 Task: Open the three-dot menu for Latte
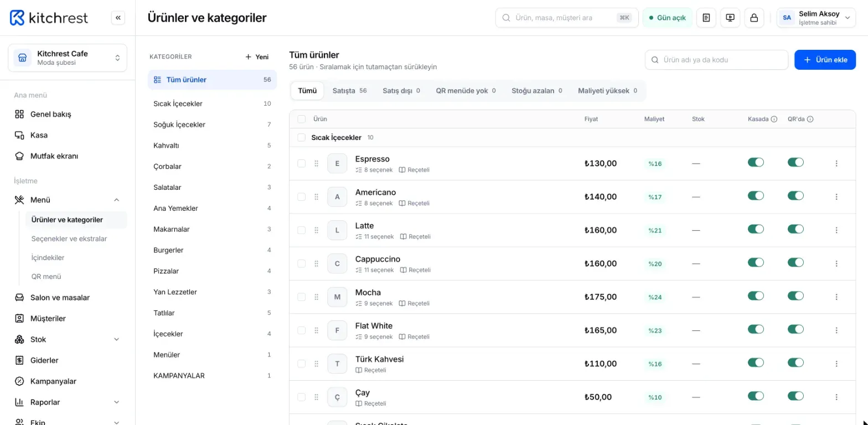click(x=836, y=230)
